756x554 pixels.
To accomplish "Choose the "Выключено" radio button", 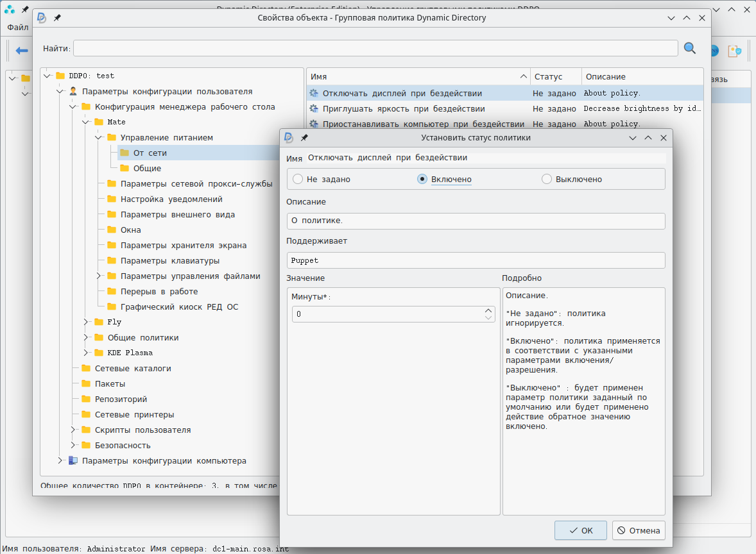I will coord(547,180).
